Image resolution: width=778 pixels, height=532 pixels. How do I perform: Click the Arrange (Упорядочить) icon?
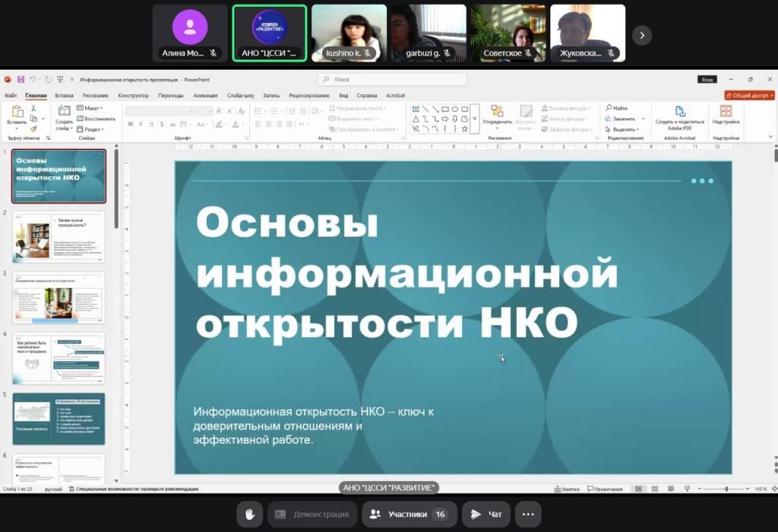(x=497, y=112)
